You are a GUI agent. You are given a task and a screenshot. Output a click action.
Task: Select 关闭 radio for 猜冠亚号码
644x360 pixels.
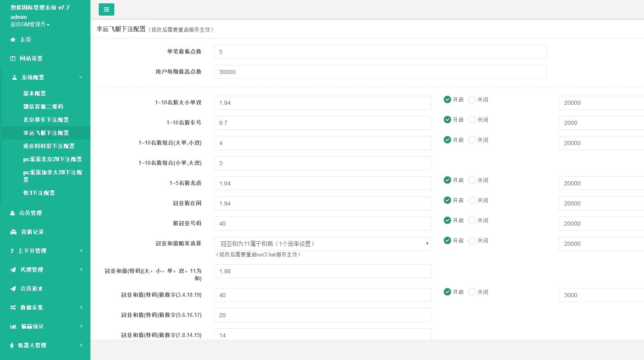(472, 220)
